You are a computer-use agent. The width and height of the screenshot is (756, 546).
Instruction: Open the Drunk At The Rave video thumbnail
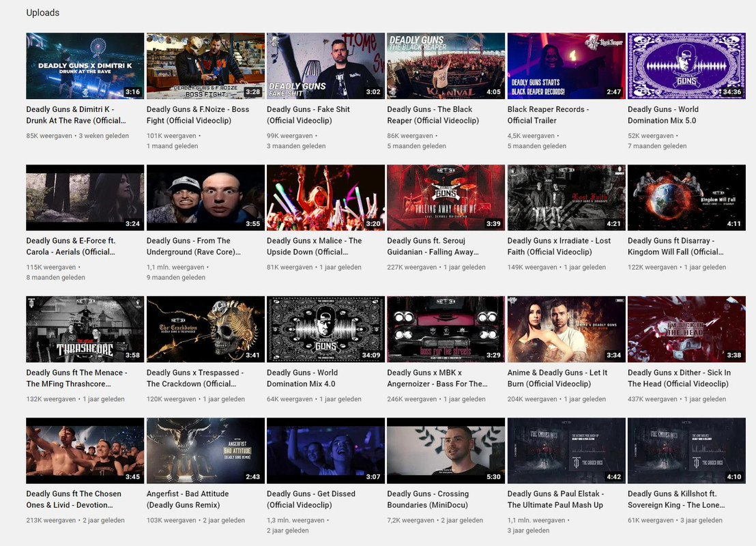[85, 66]
